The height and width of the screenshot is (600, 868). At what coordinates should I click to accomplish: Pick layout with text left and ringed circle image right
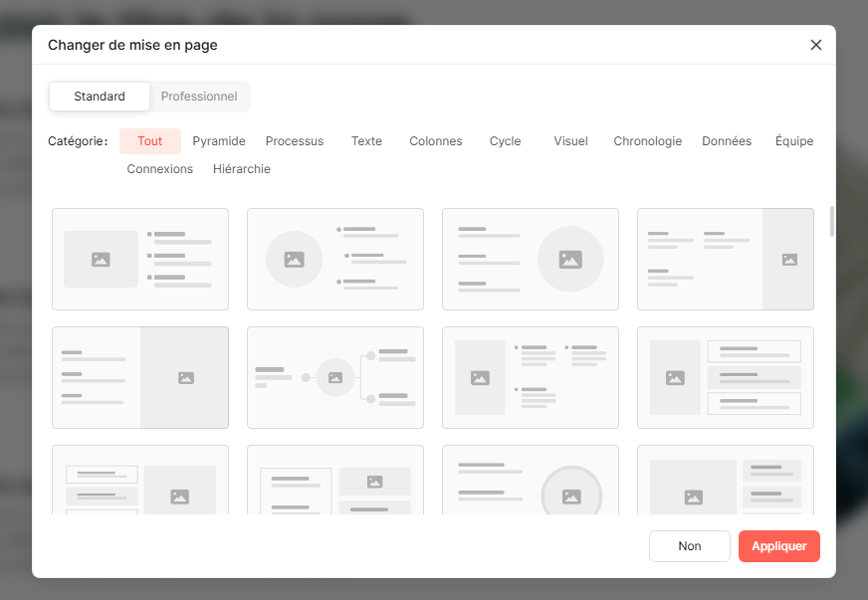[x=531, y=480]
